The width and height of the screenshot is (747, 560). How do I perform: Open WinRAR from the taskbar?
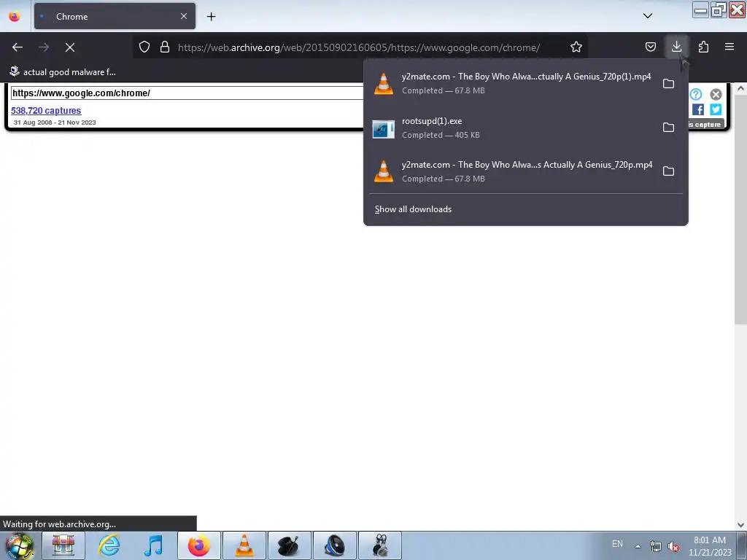click(63, 545)
